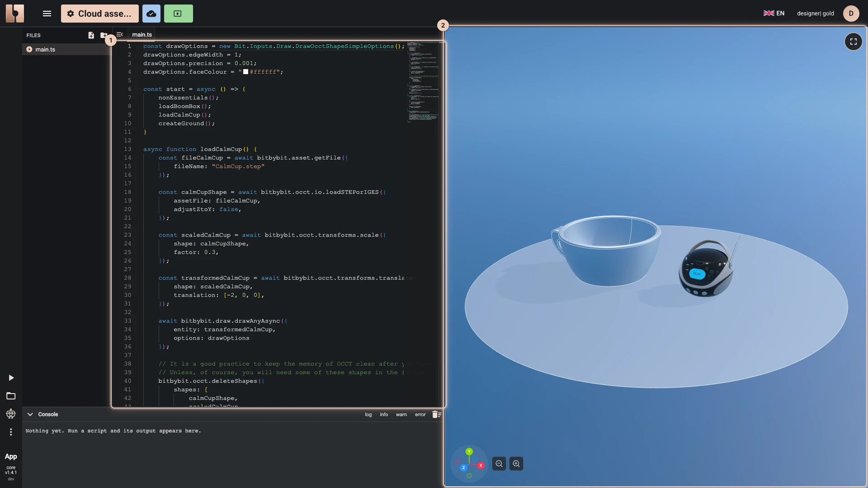The width and height of the screenshot is (868, 488).
Task: Toggle the info console filter
Action: [x=384, y=414]
